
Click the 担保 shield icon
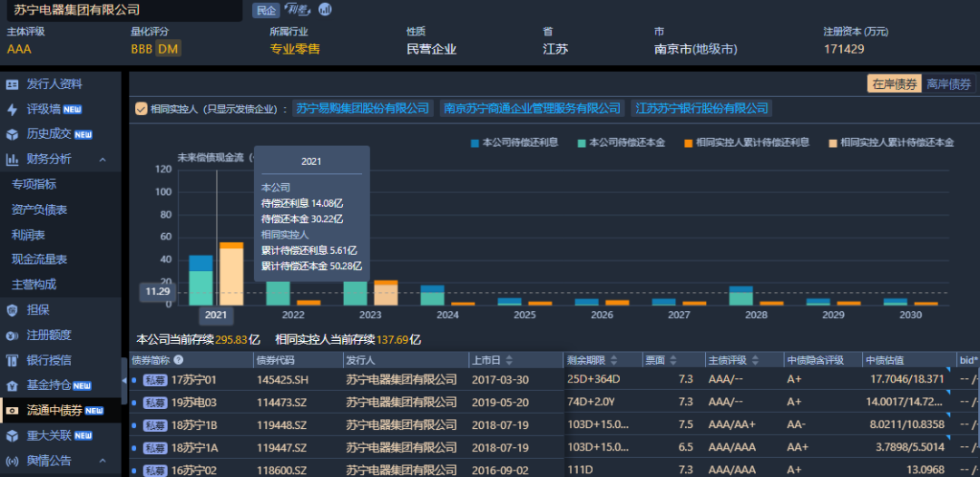pyautogui.click(x=12, y=310)
